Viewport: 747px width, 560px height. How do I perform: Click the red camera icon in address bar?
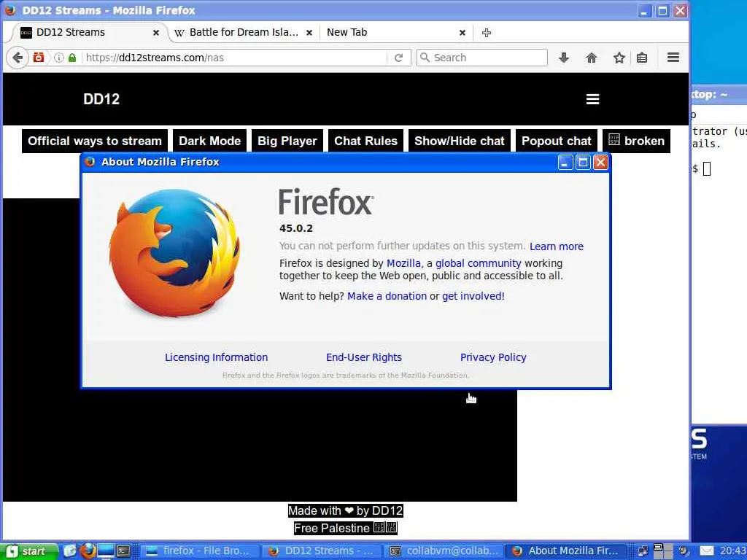point(39,58)
